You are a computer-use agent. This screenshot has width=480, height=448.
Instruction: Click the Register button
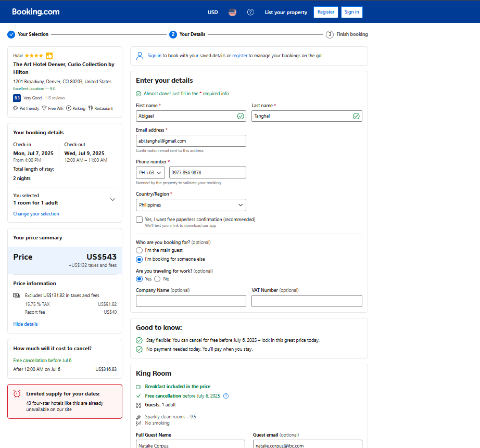point(326,12)
